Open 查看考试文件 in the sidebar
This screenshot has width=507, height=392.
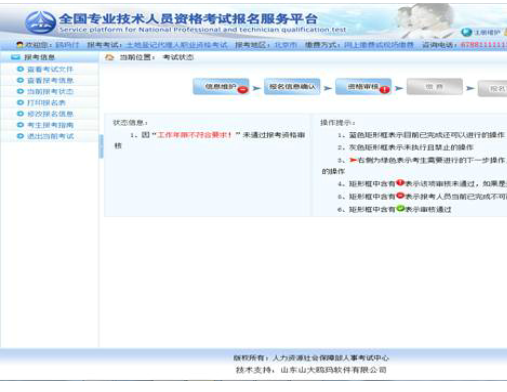pos(50,69)
